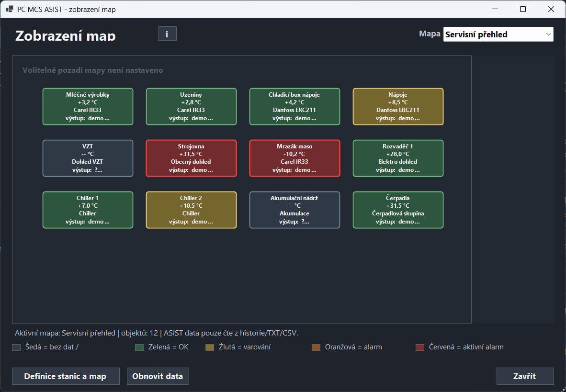Click the green 'Zelená = OK' swatch
The image size is (566, 392).
click(139, 347)
